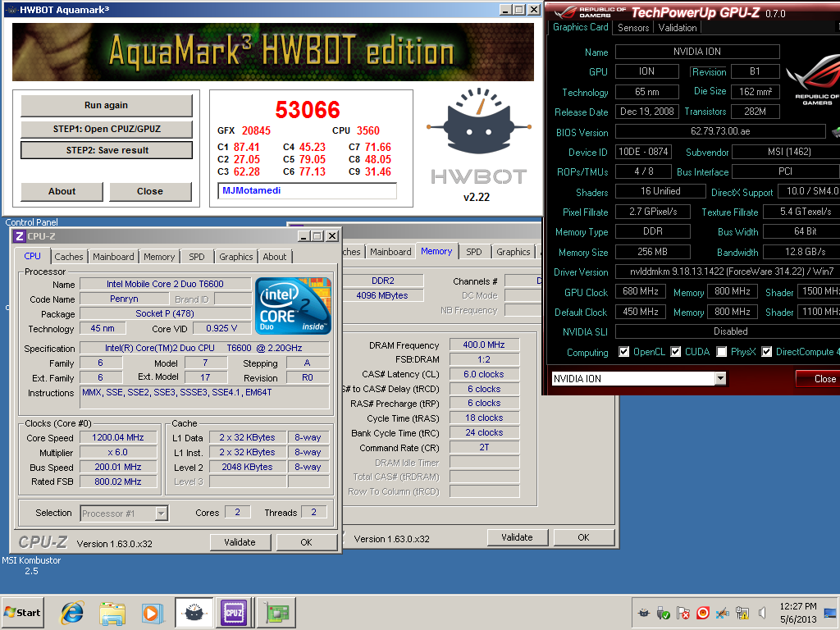
Task: Click the ROG logo in GPU-Z
Action: 813,80
